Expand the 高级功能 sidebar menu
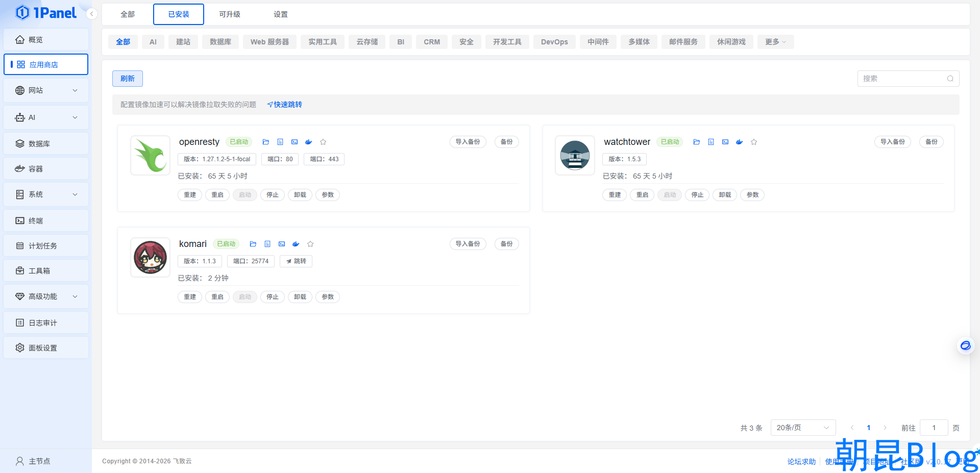Viewport: 980px width, 473px height. (x=46, y=296)
